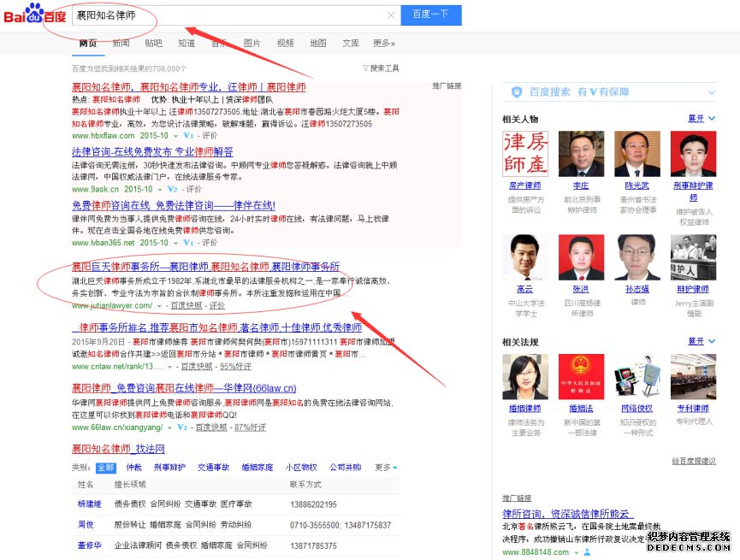Open the 法律咨询-在线免费发布 专业律师解答 result
This screenshot has height=560, width=740.
point(152,152)
